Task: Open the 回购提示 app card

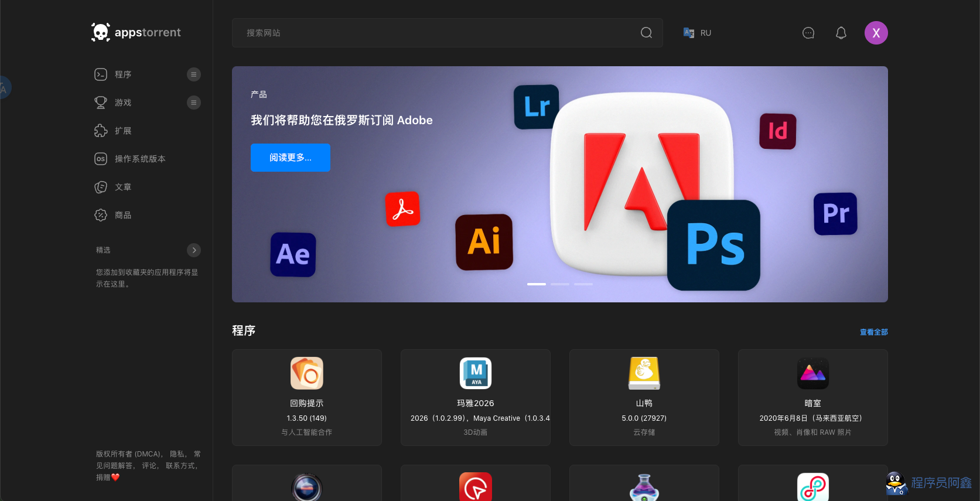Action: coord(307,397)
